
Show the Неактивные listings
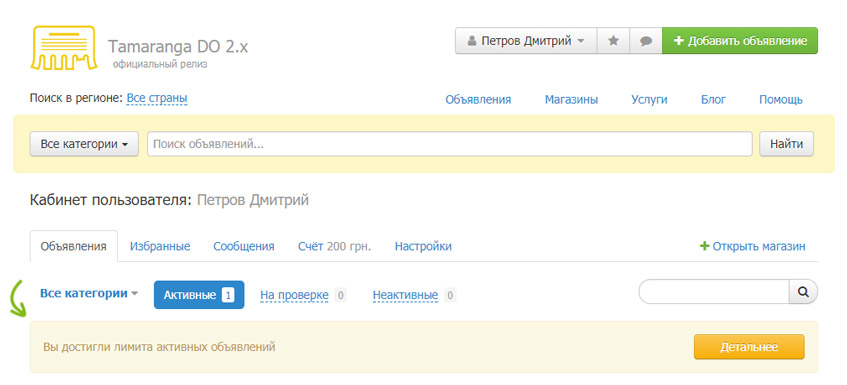[x=405, y=295]
